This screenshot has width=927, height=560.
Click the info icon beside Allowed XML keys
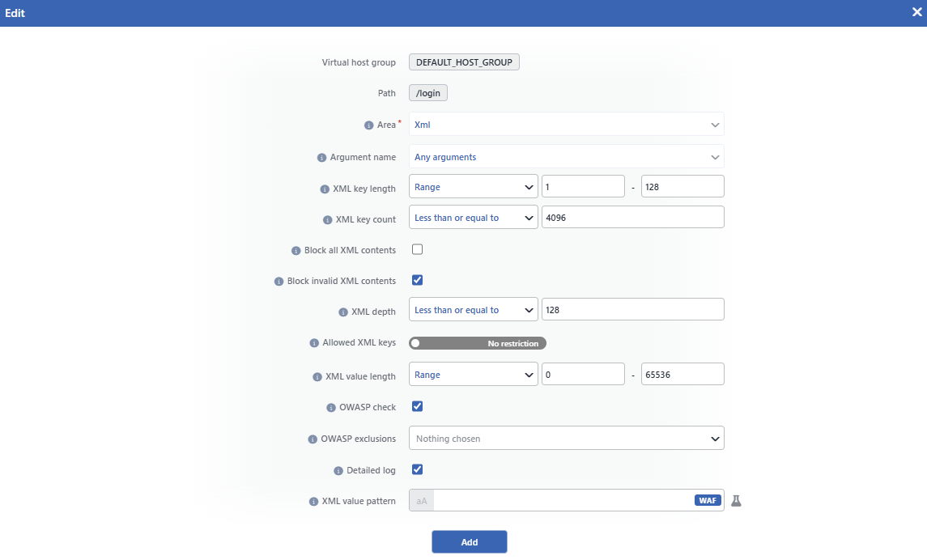pos(314,342)
